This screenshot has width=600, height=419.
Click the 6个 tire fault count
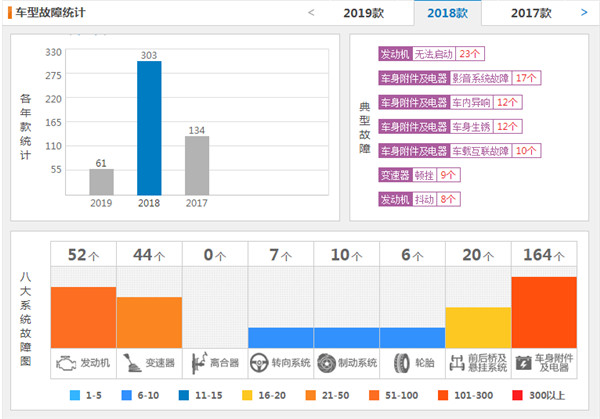click(412, 255)
